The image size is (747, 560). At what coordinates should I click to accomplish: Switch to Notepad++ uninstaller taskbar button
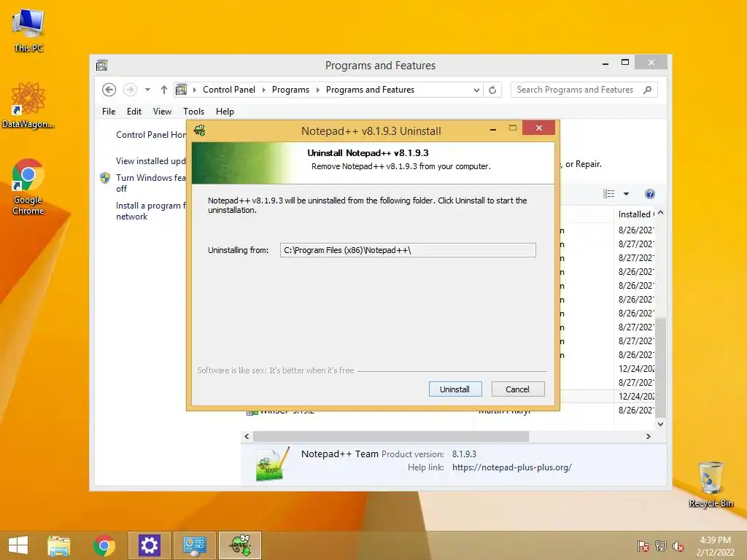(x=240, y=545)
